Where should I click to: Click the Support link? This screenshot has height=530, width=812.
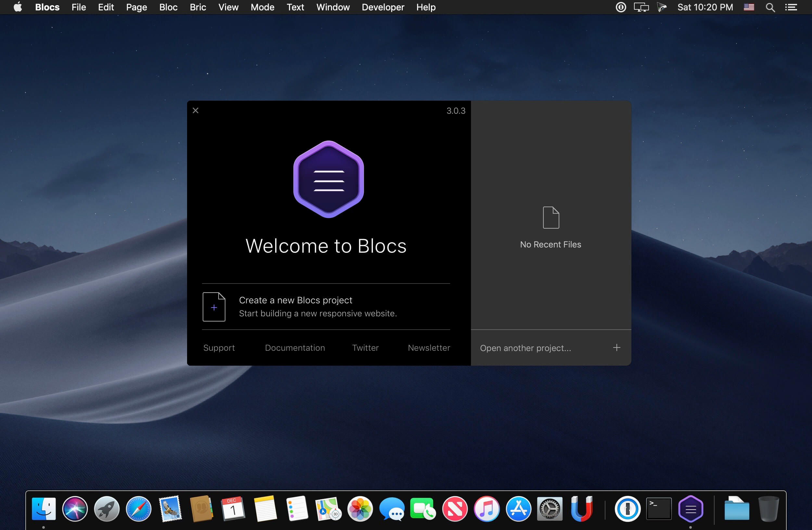click(x=220, y=348)
